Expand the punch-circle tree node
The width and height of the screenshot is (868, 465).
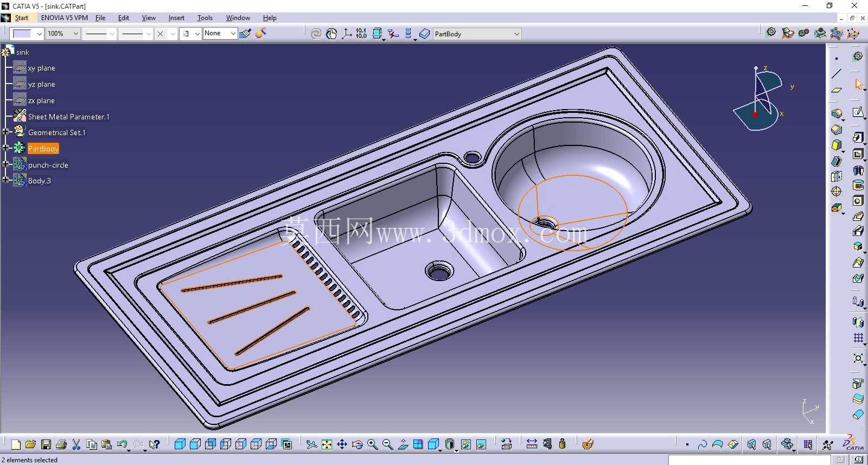tap(5, 164)
